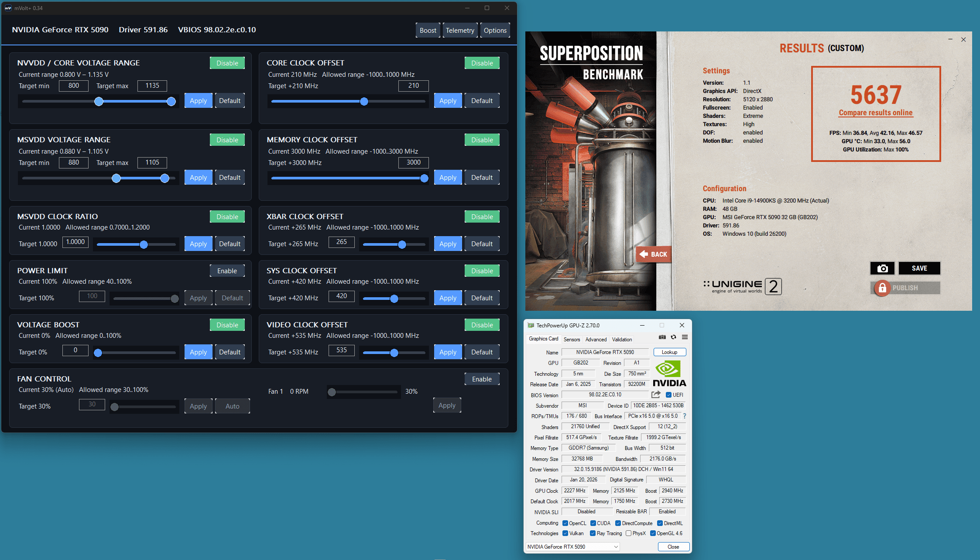Click the lock icon on the Publish button

pyautogui.click(x=882, y=288)
